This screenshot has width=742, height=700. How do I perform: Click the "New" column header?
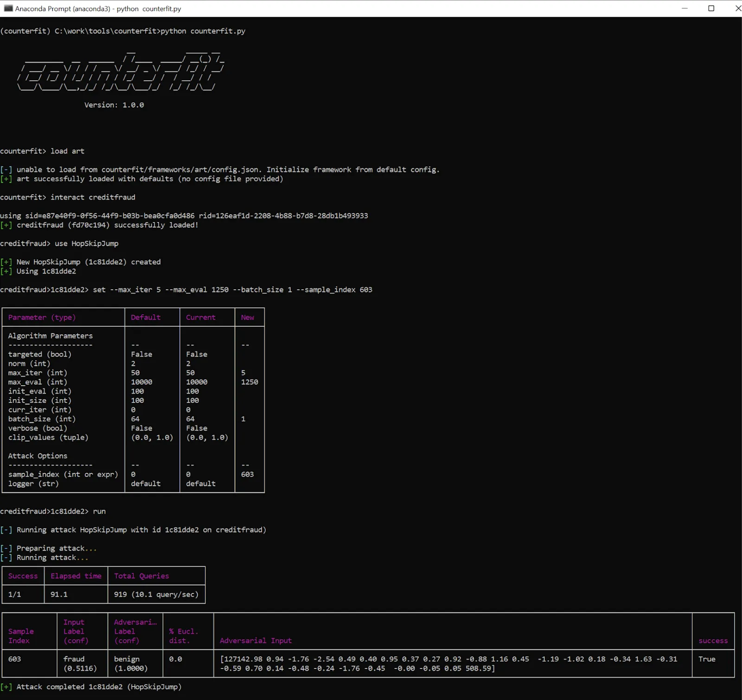248,318
